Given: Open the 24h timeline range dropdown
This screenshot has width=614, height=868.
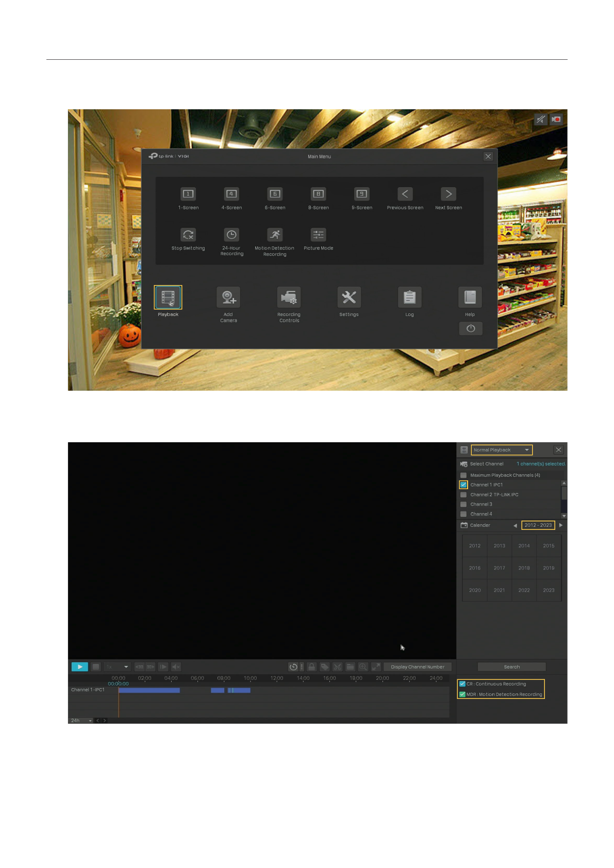Looking at the screenshot, I should coord(80,721).
